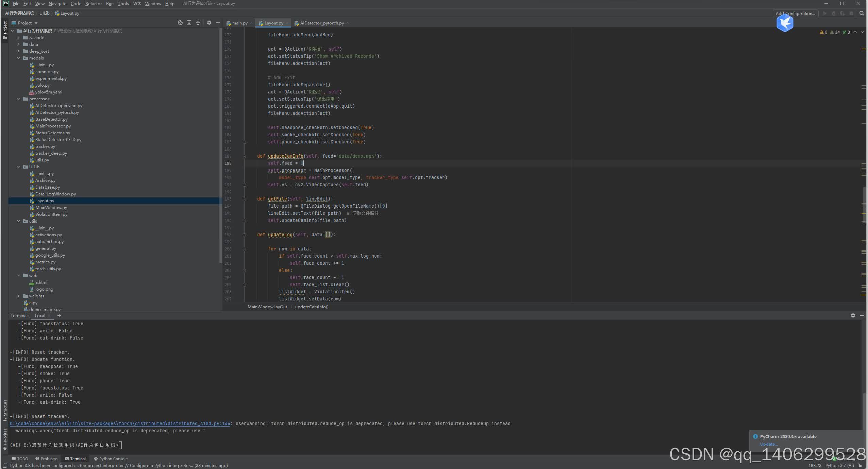Open Project panel gear options
The image size is (868, 469).
[209, 23]
